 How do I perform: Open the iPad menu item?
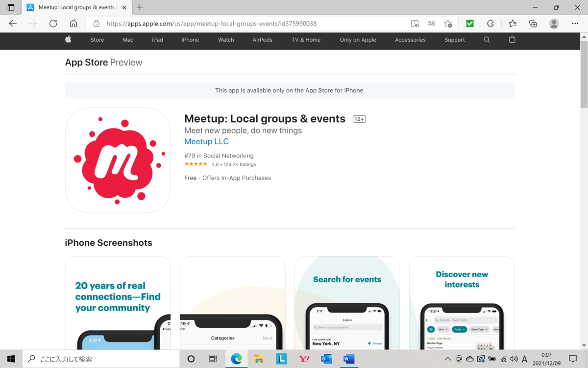[157, 40]
